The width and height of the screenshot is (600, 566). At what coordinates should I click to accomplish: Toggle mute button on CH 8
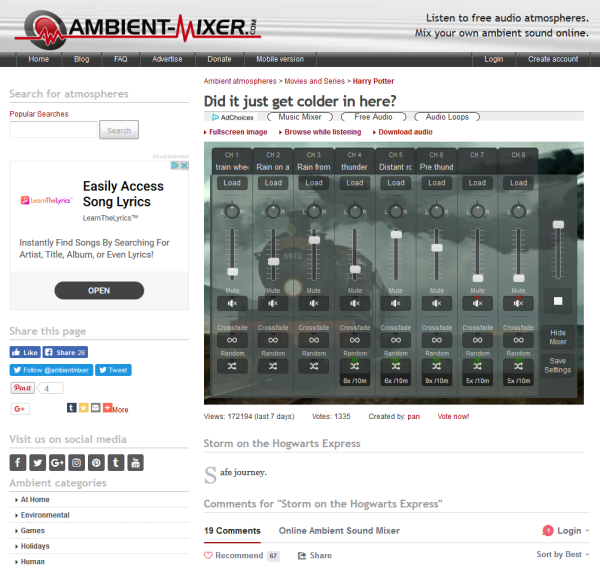(518, 303)
